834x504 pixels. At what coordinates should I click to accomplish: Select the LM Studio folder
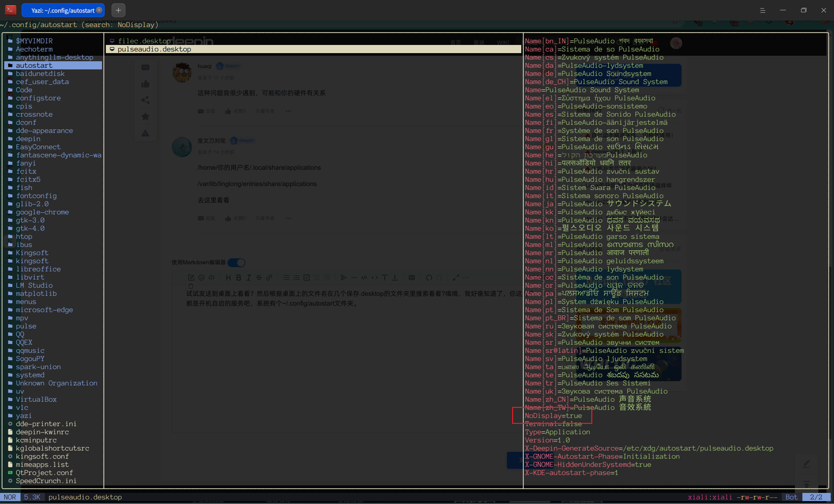[53, 285]
